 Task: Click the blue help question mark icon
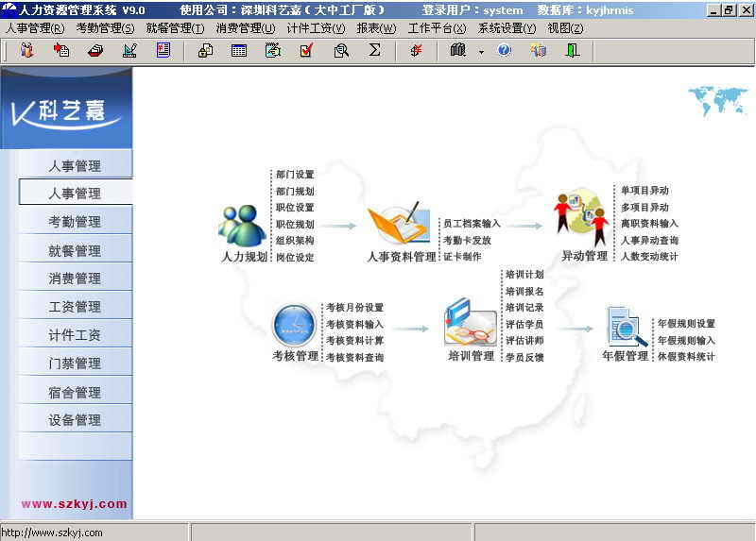[504, 50]
